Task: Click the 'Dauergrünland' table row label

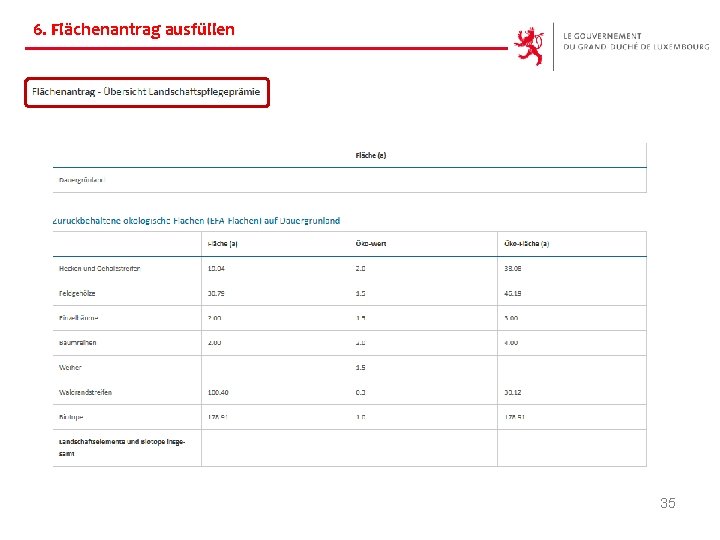Action: (82, 180)
